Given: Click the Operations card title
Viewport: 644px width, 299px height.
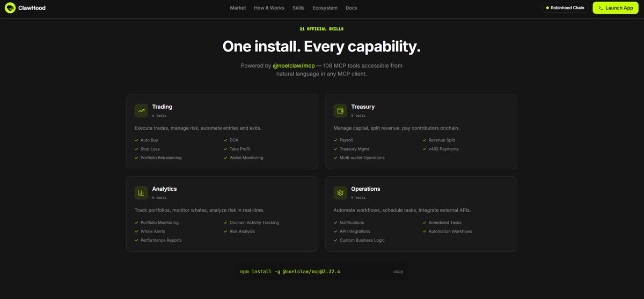Looking at the screenshot, I should pyautogui.click(x=365, y=189).
